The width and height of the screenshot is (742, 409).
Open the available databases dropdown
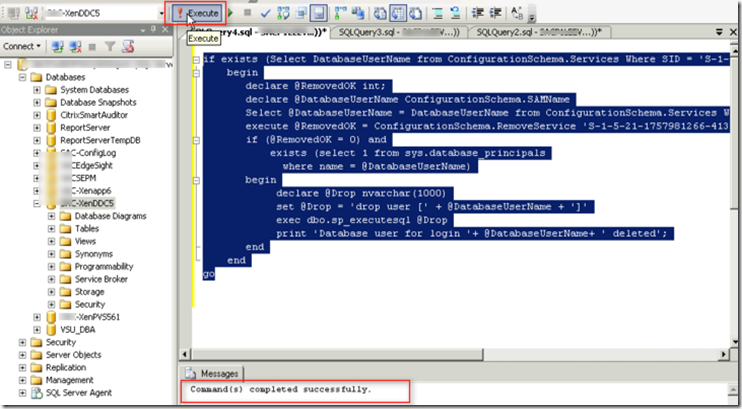click(161, 14)
